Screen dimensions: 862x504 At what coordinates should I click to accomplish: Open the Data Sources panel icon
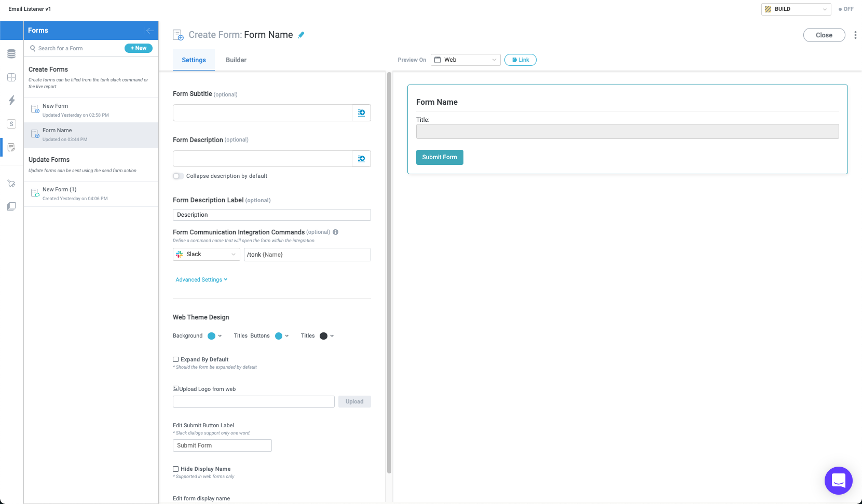(x=11, y=53)
